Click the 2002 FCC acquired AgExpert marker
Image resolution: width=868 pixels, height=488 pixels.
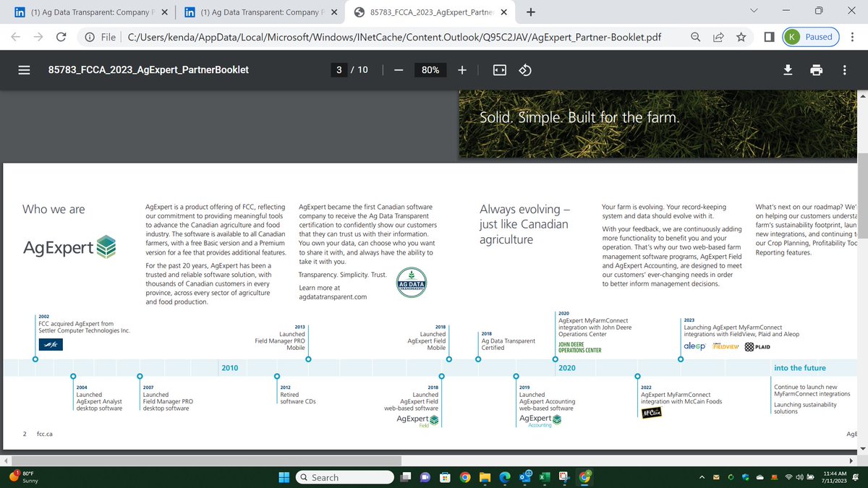click(35, 359)
